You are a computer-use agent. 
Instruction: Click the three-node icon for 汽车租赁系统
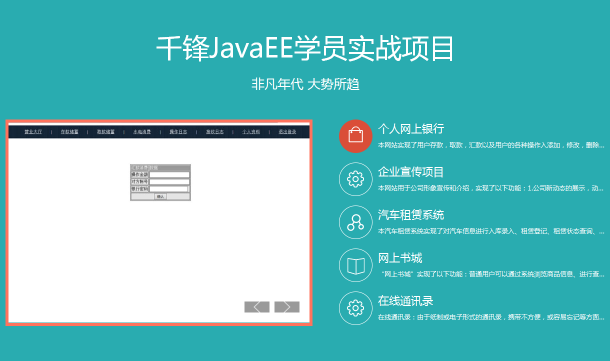click(x=356, y=222)
